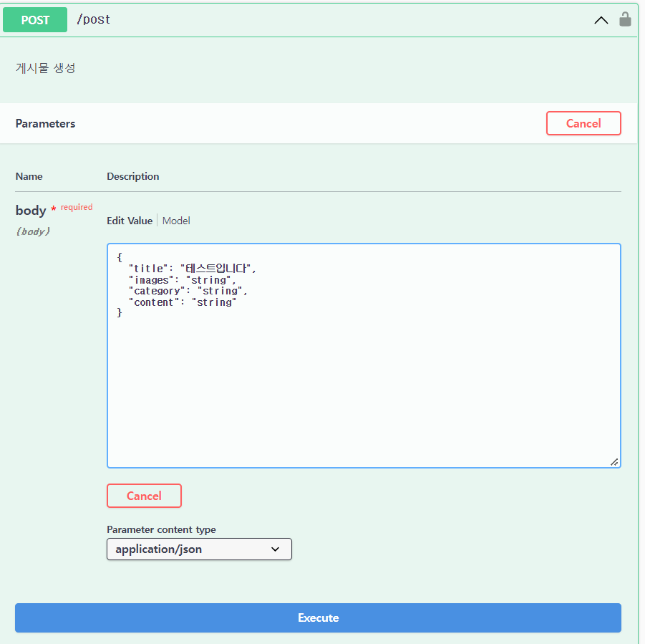Viewport: 645px width, 644px height.
Task: Click the "Parameter content type" label
Action: click(161, 529)
